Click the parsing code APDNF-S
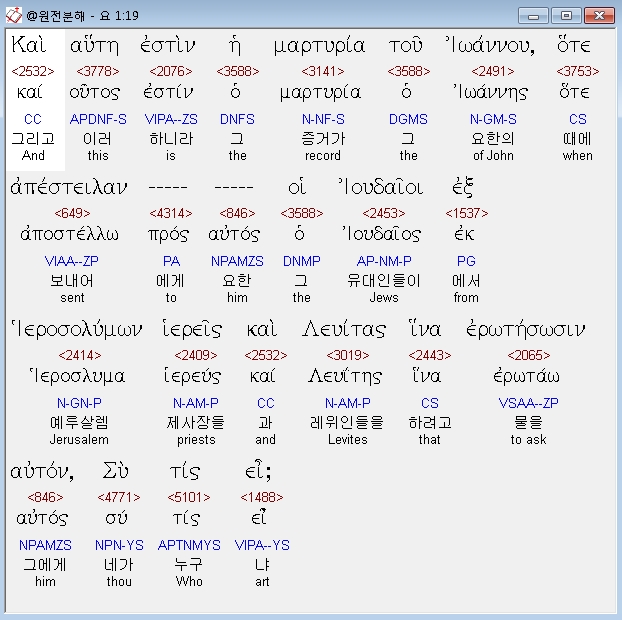622x620 pixels. coord(98,119)
